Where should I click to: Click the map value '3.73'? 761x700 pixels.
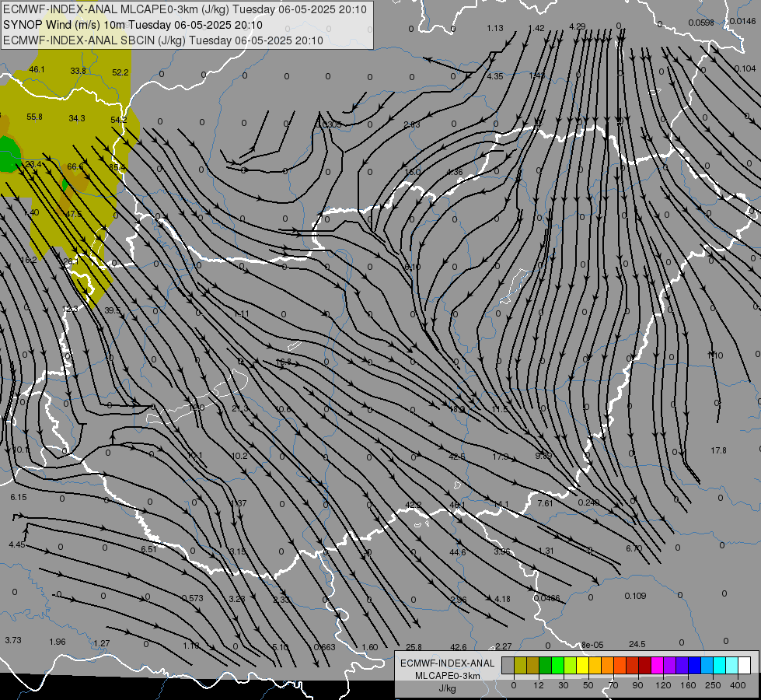click(x=13, y=640)
